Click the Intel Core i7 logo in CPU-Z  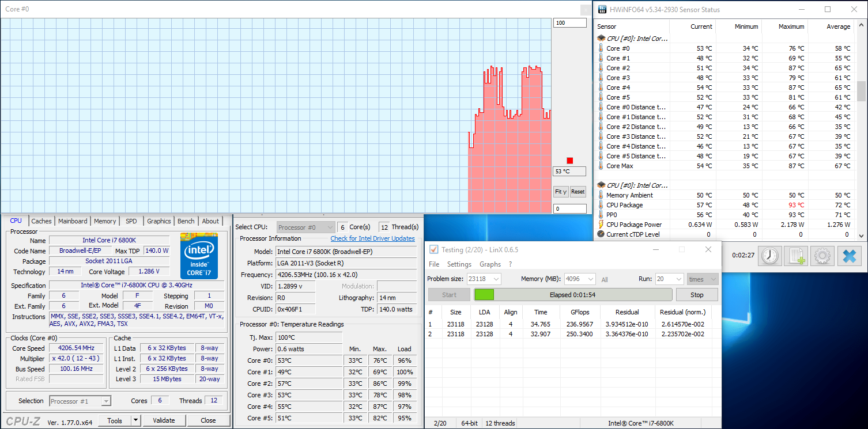point(199,256)
